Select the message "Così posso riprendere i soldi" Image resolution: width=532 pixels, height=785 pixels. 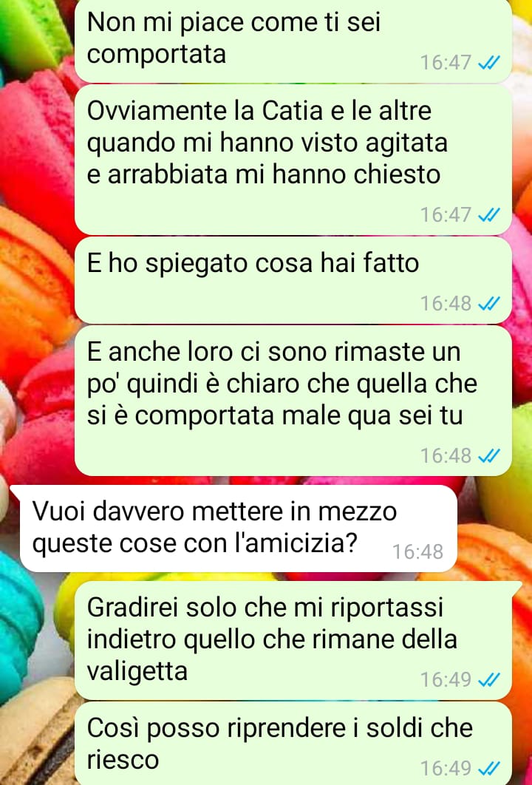pyautogui.click(x=293, y=744)
